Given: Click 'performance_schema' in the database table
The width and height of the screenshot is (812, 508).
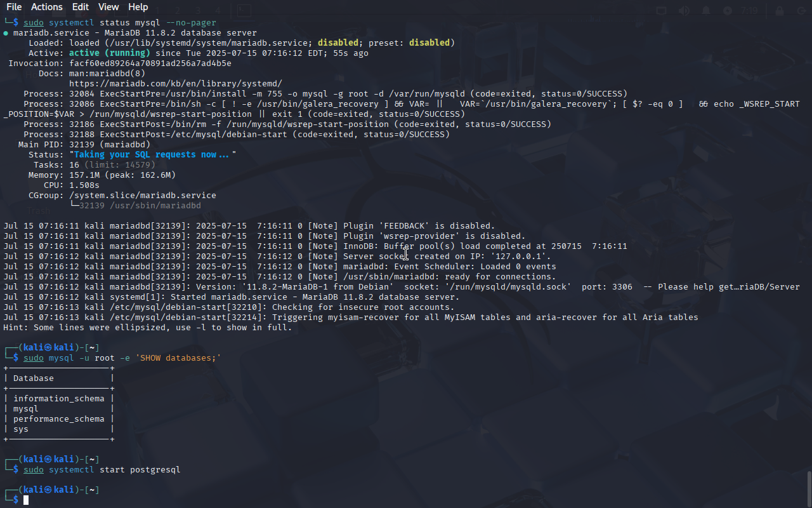Looking at the screenshot, I should 59,419.
